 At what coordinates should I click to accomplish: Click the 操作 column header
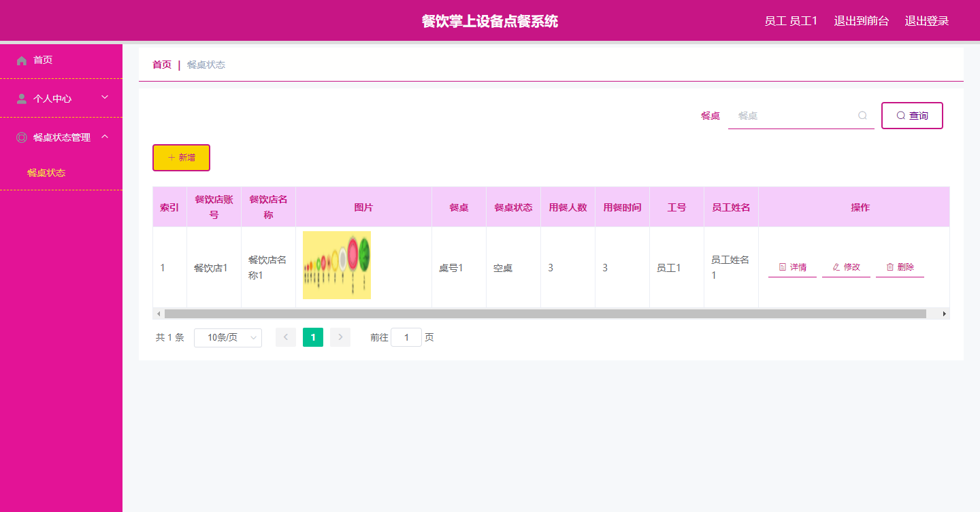[x=860, y=207]
